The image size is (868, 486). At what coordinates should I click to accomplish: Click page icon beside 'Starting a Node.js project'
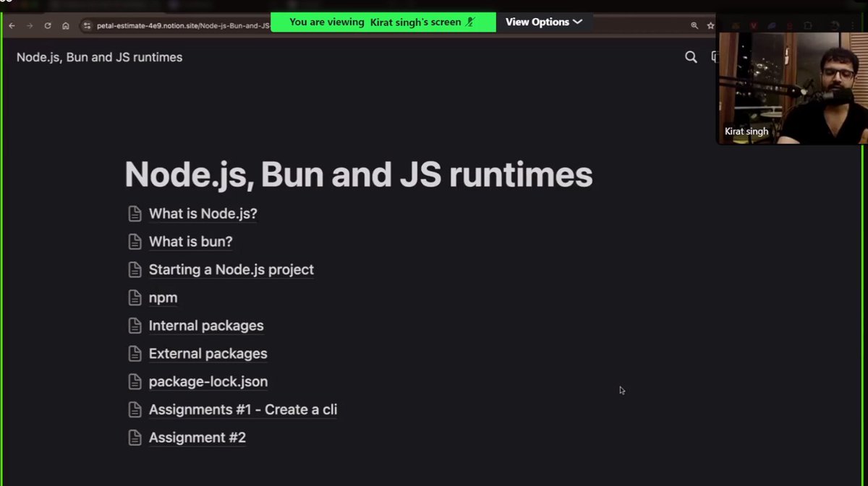(135, 270)
